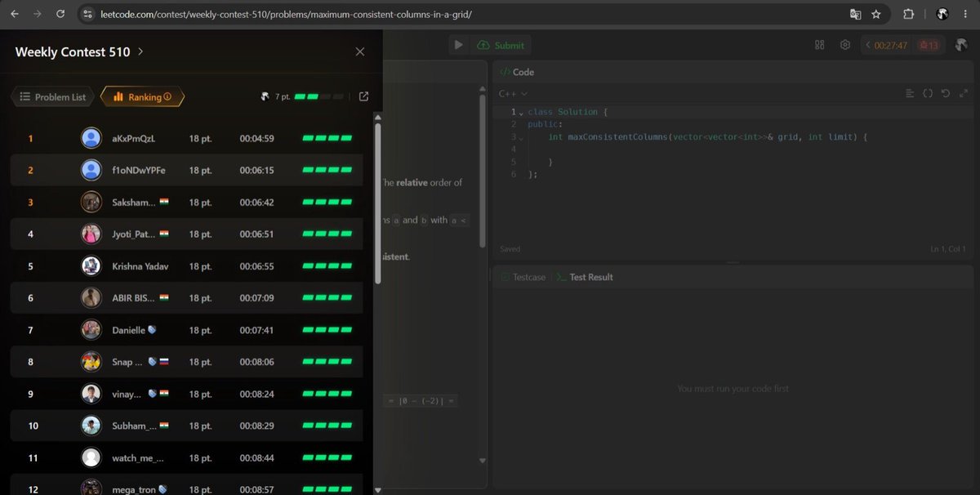980x495 pixels.
Task: Expand Weekly Contest 510 title chevron
Action: [140, 51]
